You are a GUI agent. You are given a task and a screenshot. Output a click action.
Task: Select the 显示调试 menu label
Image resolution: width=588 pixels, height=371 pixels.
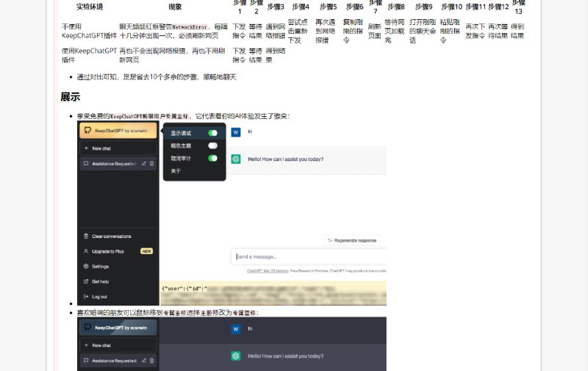pos(181,133)
